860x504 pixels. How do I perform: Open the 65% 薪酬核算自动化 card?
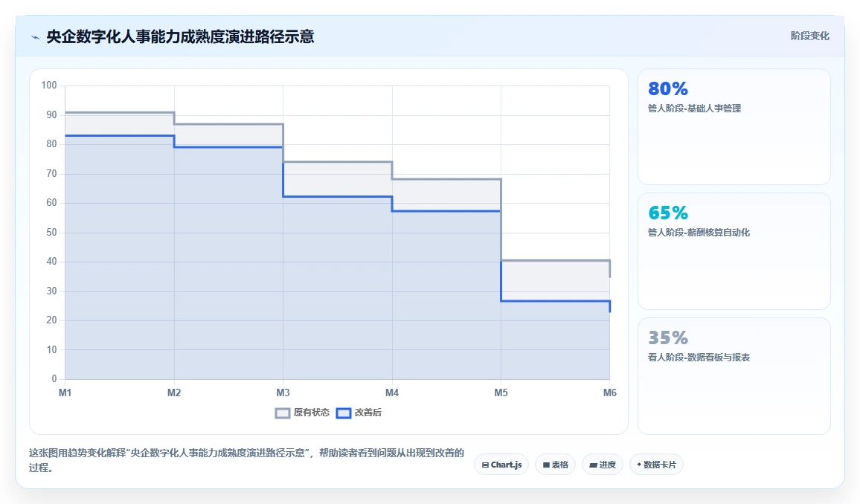(x=734, y=251)
